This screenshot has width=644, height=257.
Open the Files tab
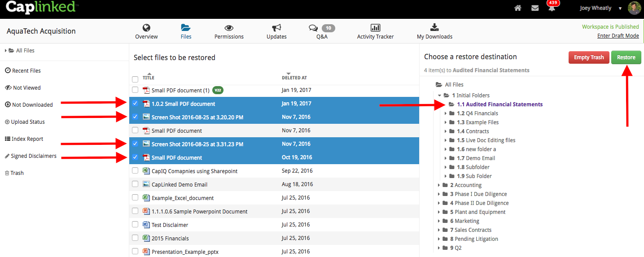(x=186, y=32)
